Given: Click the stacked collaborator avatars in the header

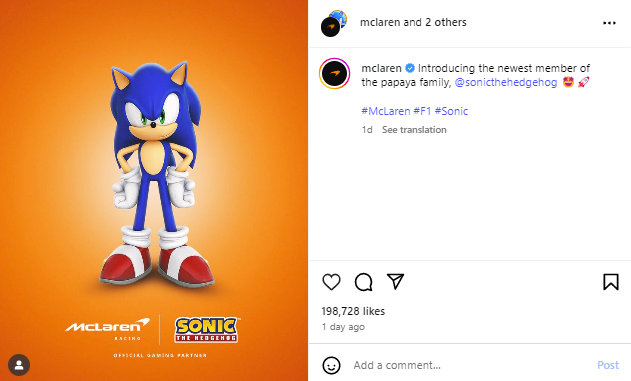Looking at the screenshot, I should [334, 23].
